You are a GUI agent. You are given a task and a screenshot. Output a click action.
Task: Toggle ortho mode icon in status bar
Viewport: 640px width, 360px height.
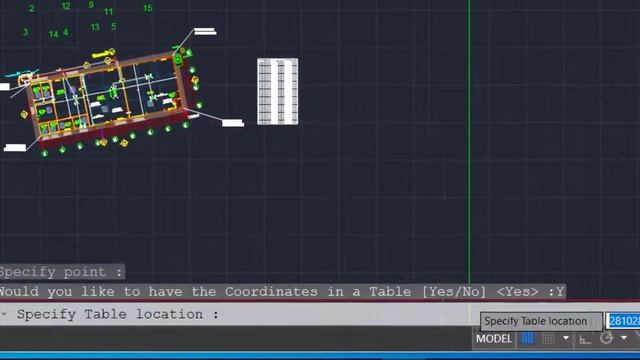(x=585, y=339)
